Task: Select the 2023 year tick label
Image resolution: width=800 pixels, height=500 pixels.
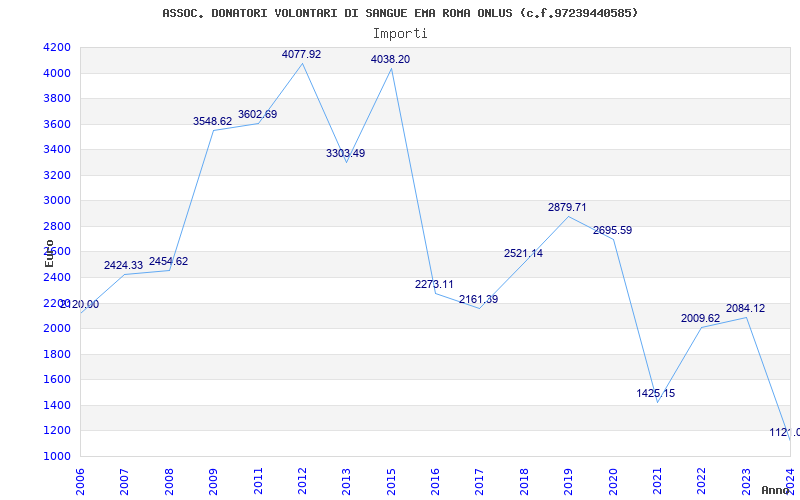Action: click(746, 481)
